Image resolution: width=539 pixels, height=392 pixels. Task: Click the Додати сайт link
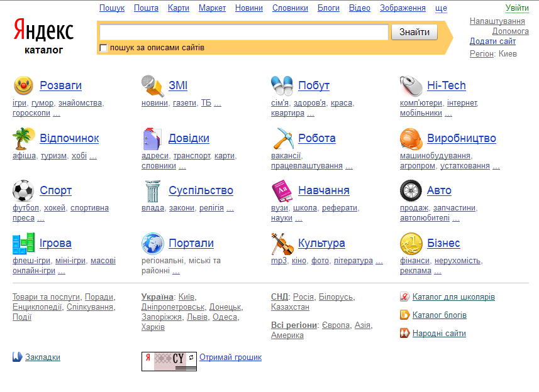coord(492,41)
